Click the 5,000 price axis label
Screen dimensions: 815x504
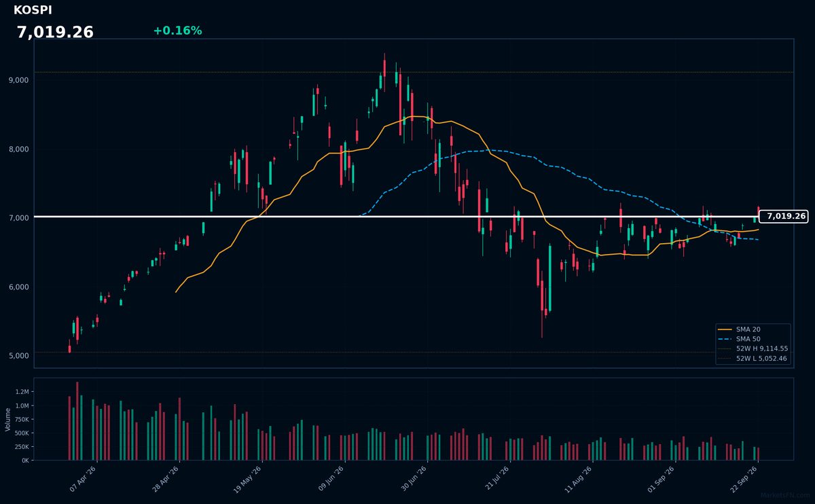[x=18, y=356]
